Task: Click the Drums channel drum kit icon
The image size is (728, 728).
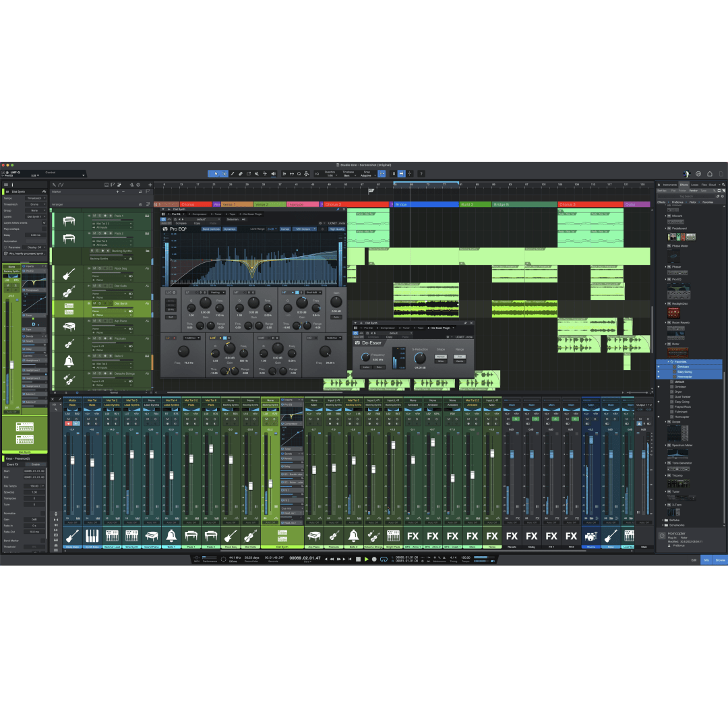Action: pyautogui.click(x=590, y=536)
